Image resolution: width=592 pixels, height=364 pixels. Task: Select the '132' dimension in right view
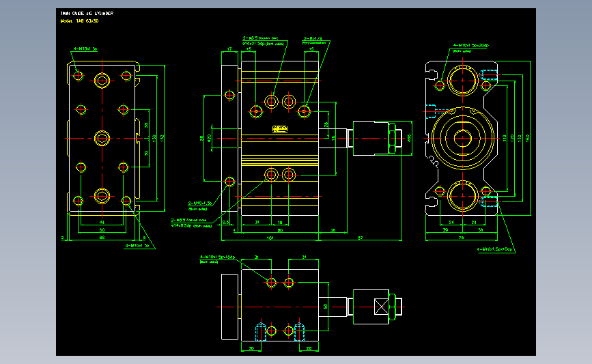click(x=520, y=138)
